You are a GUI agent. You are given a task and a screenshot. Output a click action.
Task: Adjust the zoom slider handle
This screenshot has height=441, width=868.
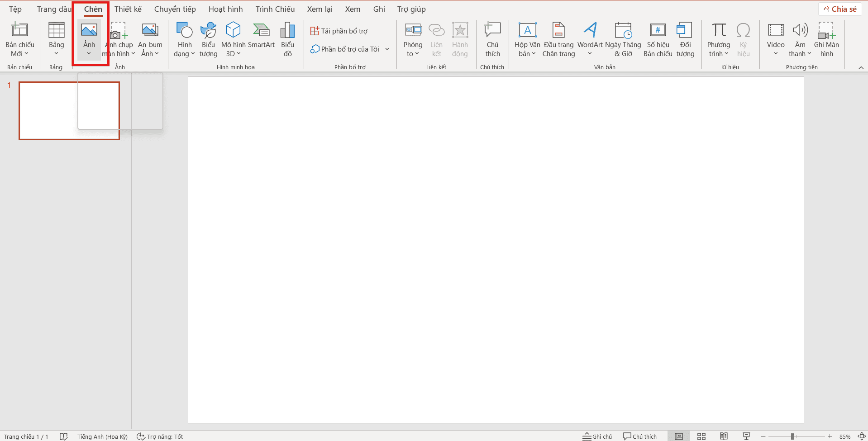pyautogui.click(x=792, y=436)
